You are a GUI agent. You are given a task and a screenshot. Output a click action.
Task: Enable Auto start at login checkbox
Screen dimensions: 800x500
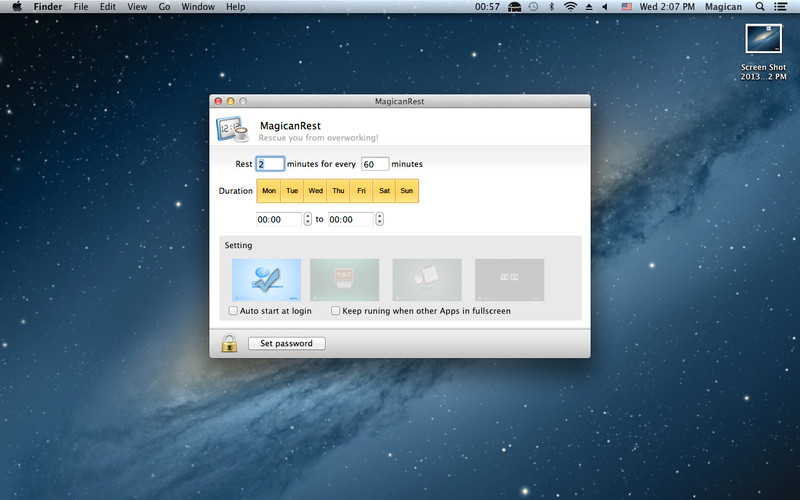pyautogui.click(x=233, y=310)
